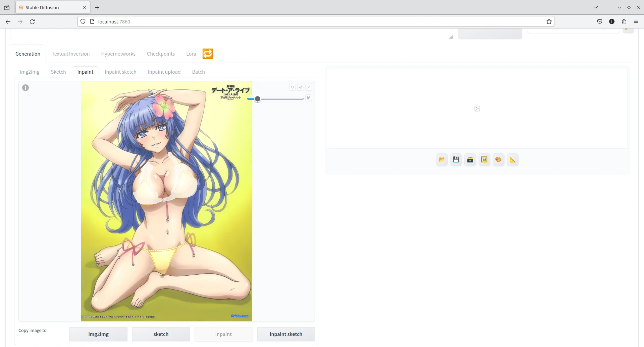The width and height of the screenshot is (644, 347).
Task: Select the Inpaint sub-tab
Action: point(86,72)
